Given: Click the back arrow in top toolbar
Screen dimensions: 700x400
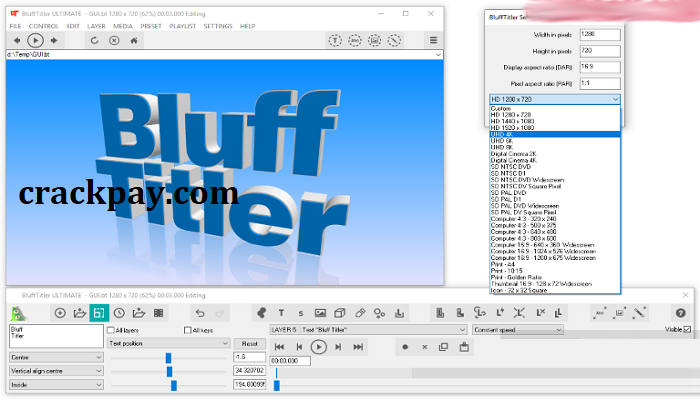Looking at the screenshot, I should tap(17, 41).
